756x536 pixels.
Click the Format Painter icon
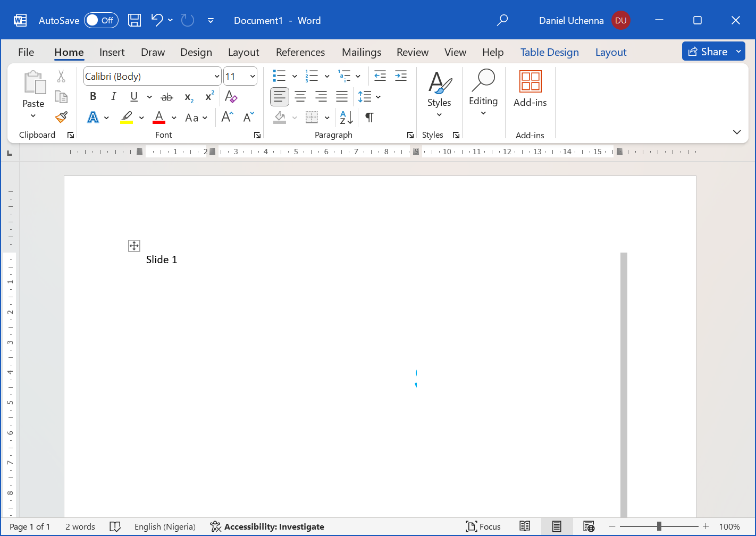tap(61, 116)
